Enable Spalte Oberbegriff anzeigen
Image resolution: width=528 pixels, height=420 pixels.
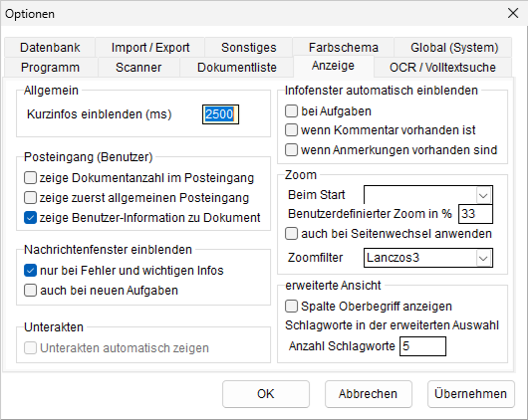coord(291,307)
